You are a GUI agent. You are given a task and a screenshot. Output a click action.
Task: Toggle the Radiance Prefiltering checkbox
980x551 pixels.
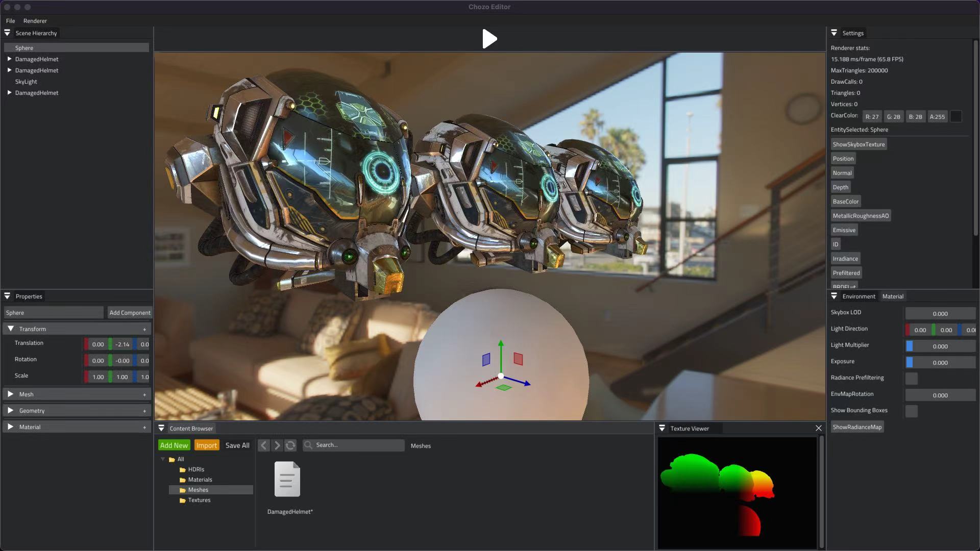911,379
